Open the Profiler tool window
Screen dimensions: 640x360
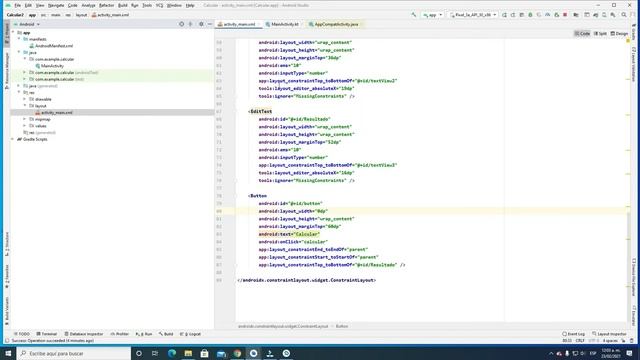(x=120, y=334)
